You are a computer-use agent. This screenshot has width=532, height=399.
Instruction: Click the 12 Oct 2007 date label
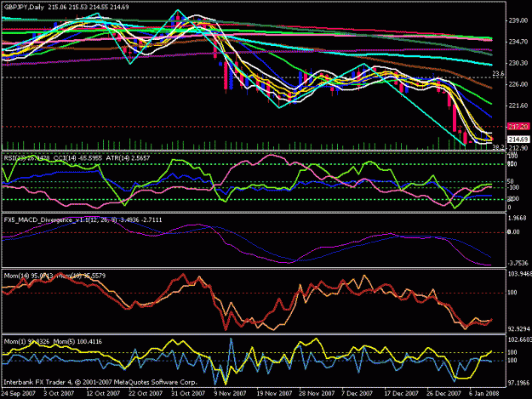pyautogui.click(x=103, y=394)
